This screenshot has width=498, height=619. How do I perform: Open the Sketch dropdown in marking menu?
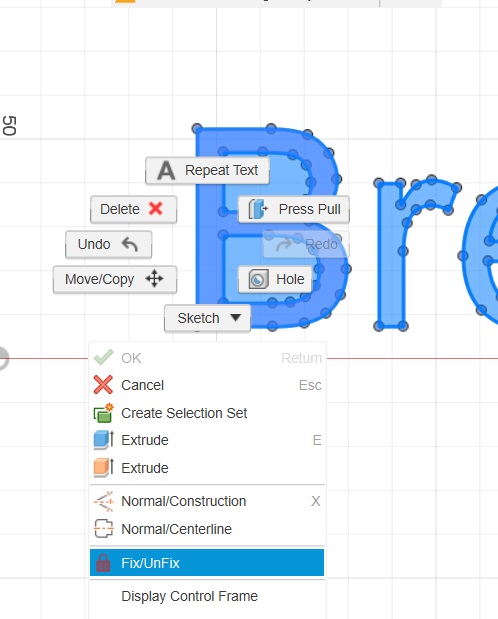pos(207,318)
